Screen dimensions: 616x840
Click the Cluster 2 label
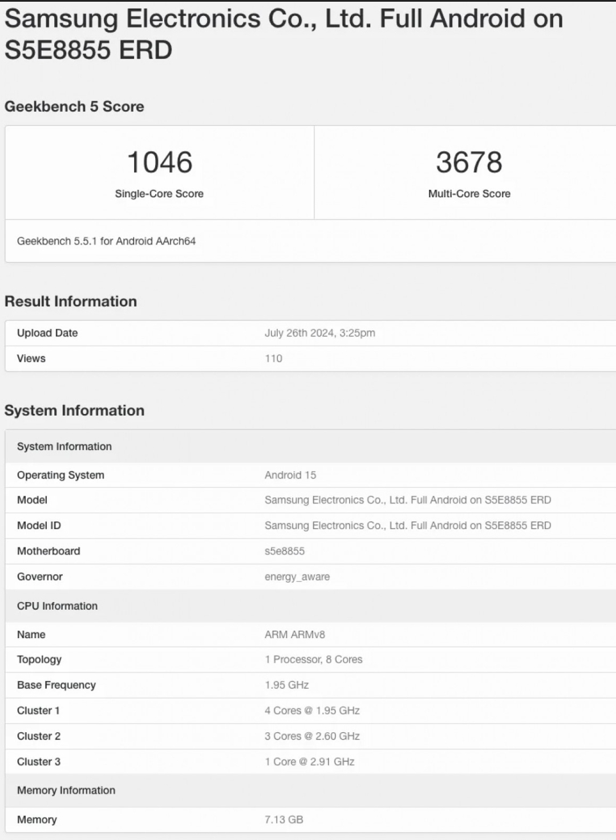[x=39, y=737]
